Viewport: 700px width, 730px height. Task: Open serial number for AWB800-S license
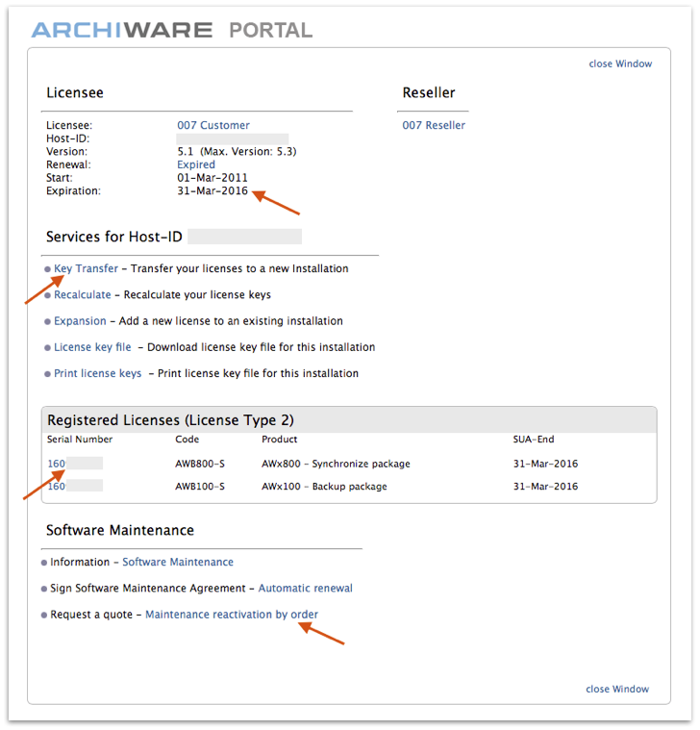[57, 464]
